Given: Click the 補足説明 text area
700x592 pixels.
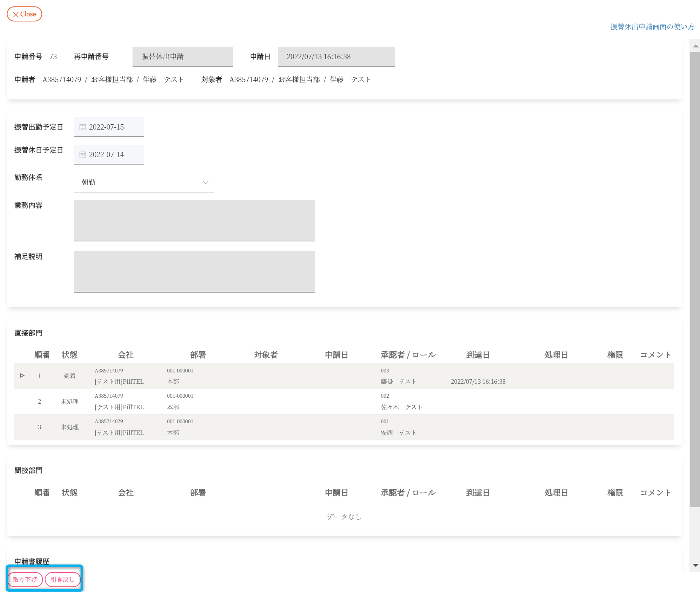Looking at the screenshot, I should (x=194, y=272).
